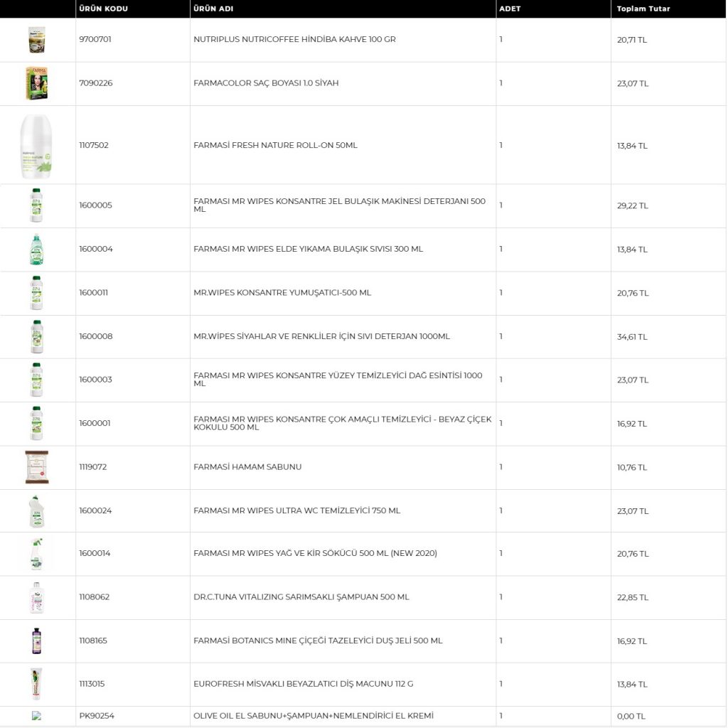Click the Nutricoffee Hindiba Kahve product image
Viewport: 728px width, 728px height.
coord(37,40)
